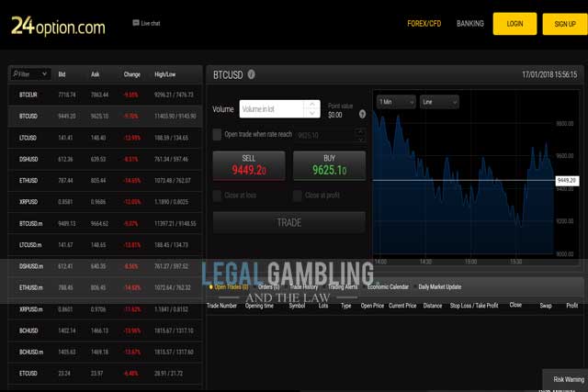Open the Live chat icon
The height and width of the screenshot is (392, 588).
[x=136, y=23]
